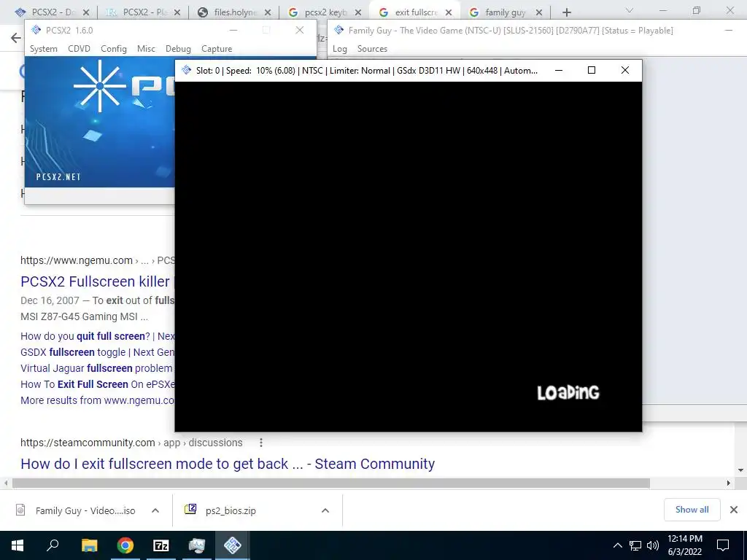Click the Family Guy console window icon

[338, 30]
